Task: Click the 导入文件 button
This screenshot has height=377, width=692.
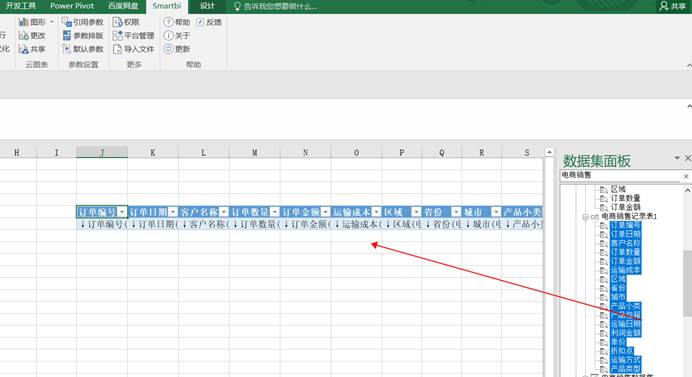Action: pyautogui.click(x=134, y=49)
